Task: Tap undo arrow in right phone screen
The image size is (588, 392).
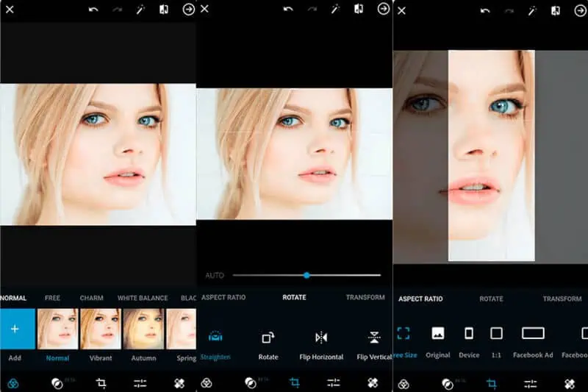Action: click(x=485, y=11)
